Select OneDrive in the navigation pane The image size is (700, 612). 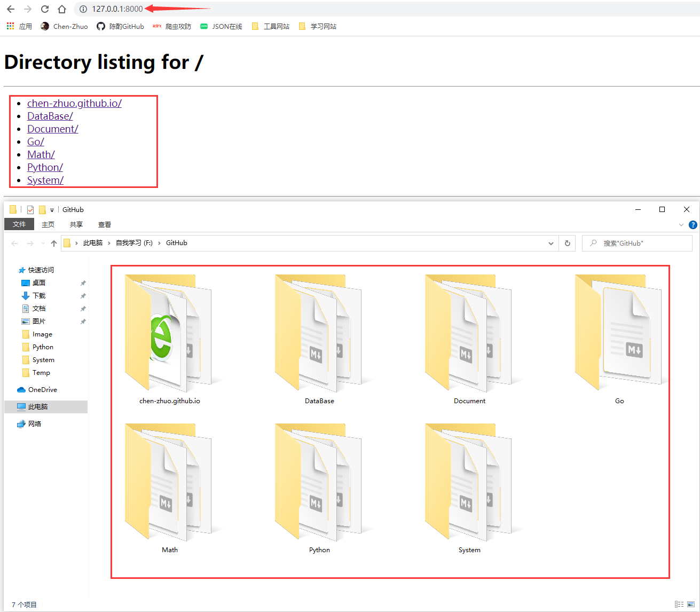tap(42, 390)
